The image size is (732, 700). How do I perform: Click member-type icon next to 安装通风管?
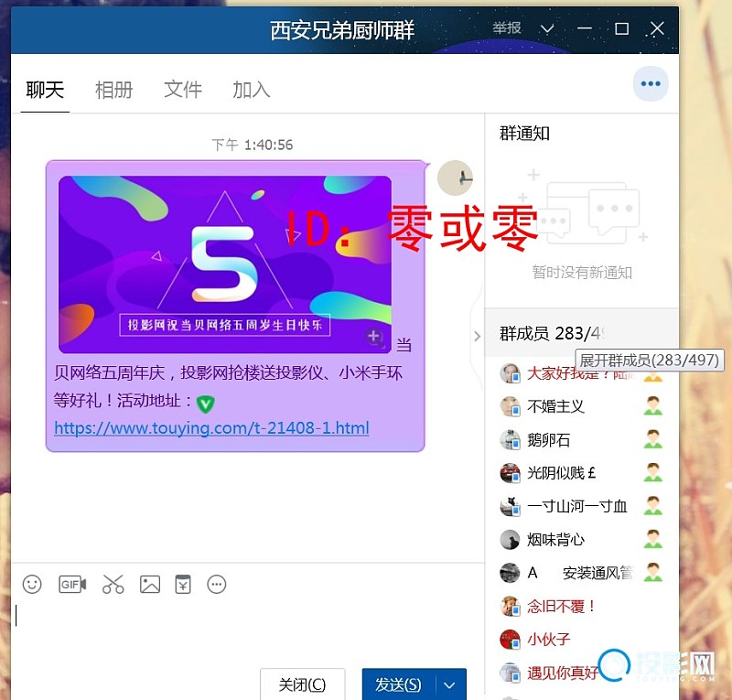(x=652, y=573)
